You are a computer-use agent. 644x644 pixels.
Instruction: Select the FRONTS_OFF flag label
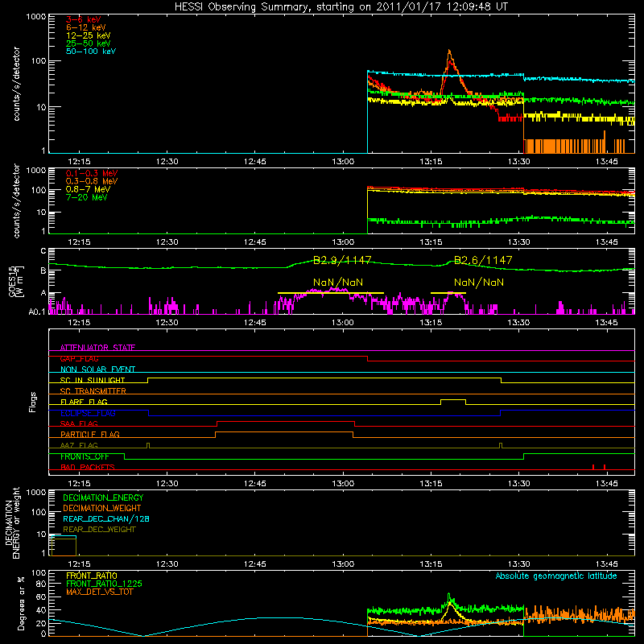[85, 456]
